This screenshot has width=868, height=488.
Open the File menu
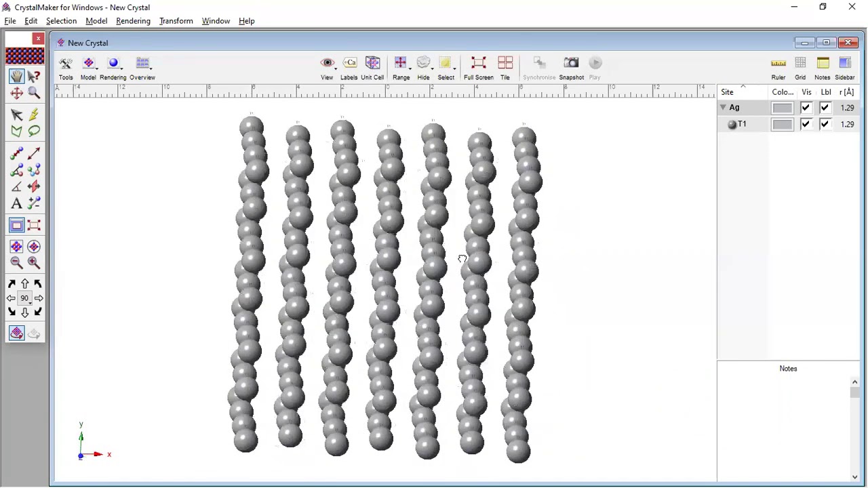pos(10,21)
